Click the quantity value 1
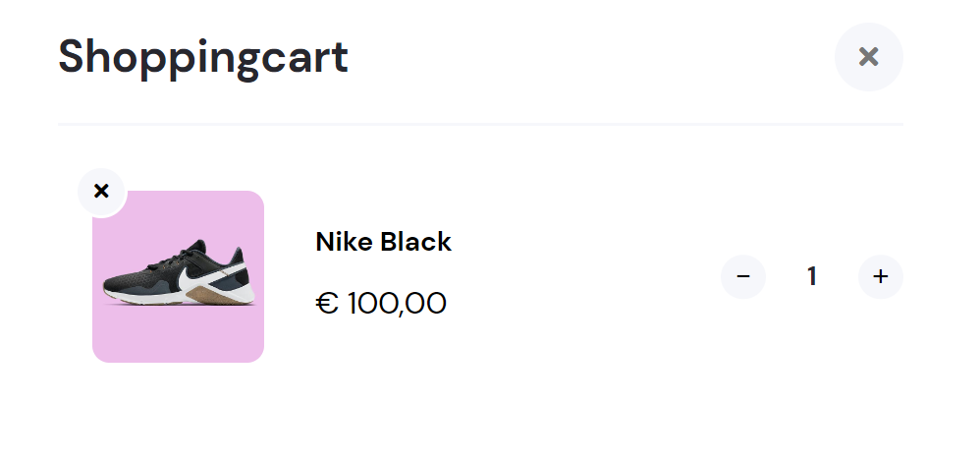 tap(812, 276)
